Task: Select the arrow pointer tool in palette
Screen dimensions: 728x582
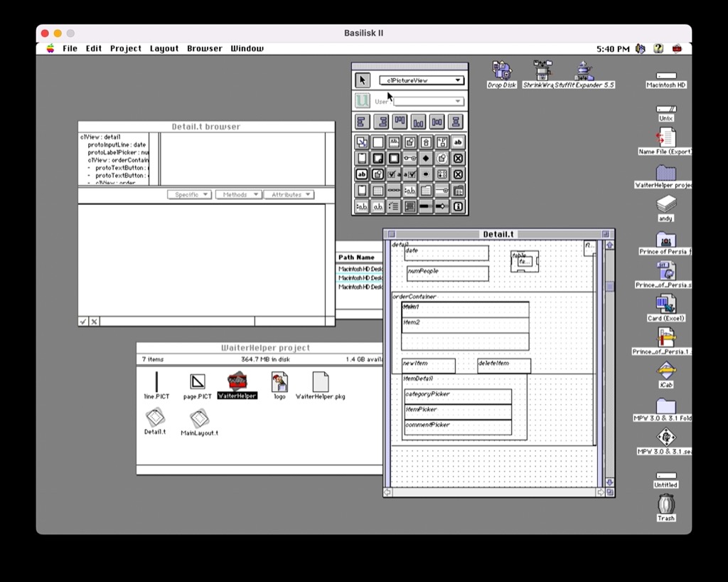Action: point(363,80)
